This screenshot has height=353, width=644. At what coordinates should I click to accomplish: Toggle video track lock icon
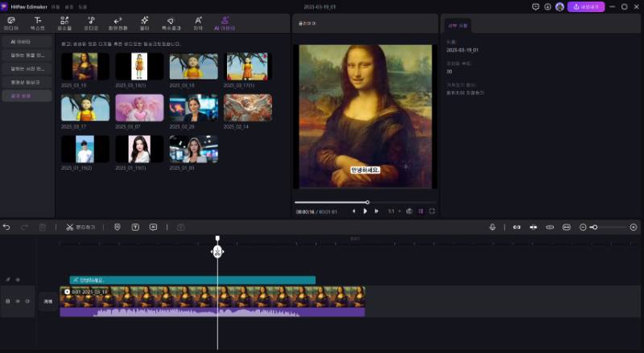click(x=8, y=302)
